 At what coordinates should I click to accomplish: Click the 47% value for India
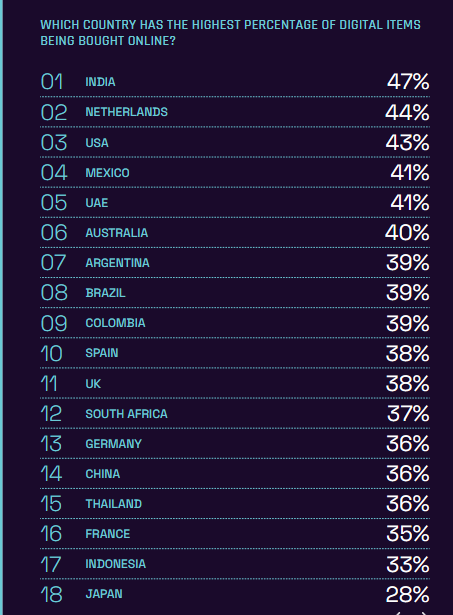pos(408,82)
